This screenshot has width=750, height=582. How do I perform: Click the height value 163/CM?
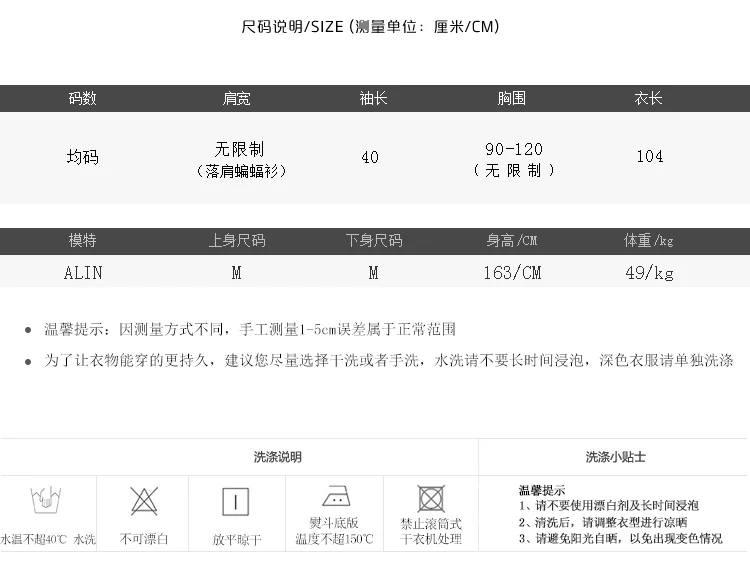click(512, 273)
